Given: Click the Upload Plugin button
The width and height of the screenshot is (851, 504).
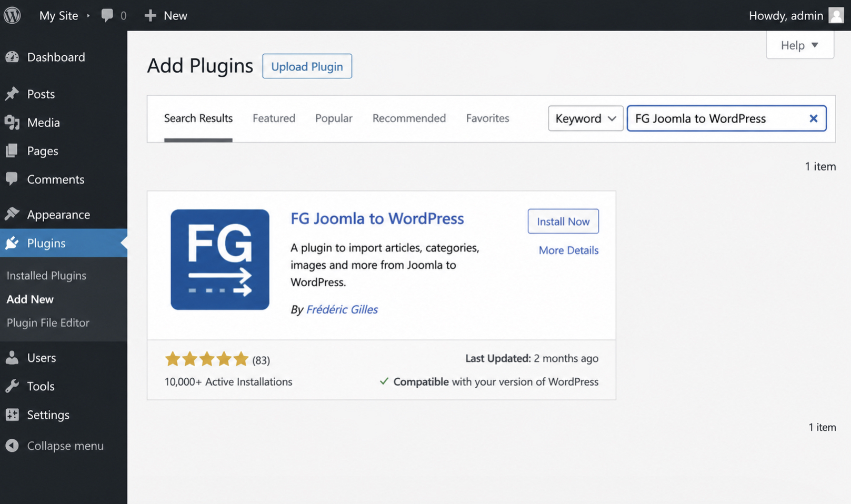Looking at the screenshot, I should (307, 66).
